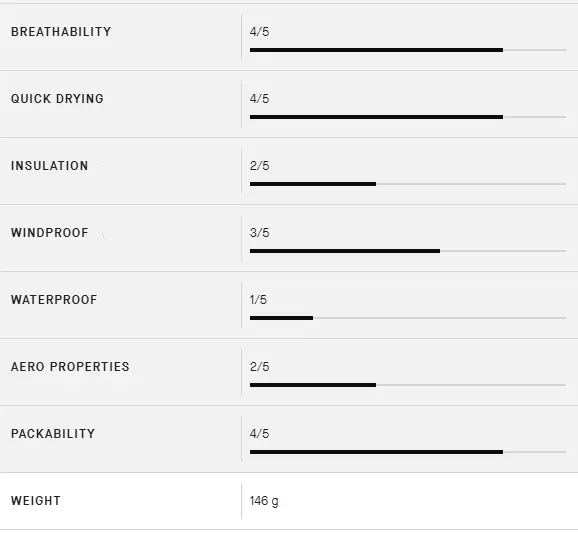The height and width of the screenshot is (533, 578).
Task: Click the Packability rating bar
Action: (x=408, y=452)
